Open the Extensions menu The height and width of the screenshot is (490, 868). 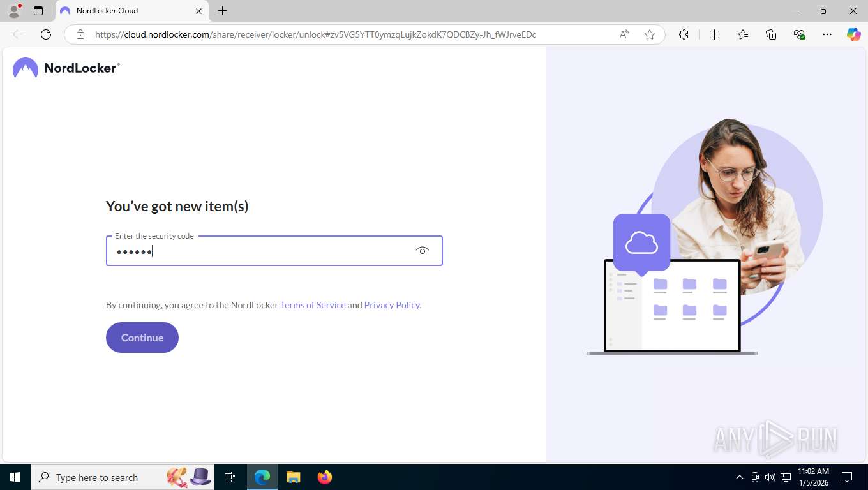[684, 34]
